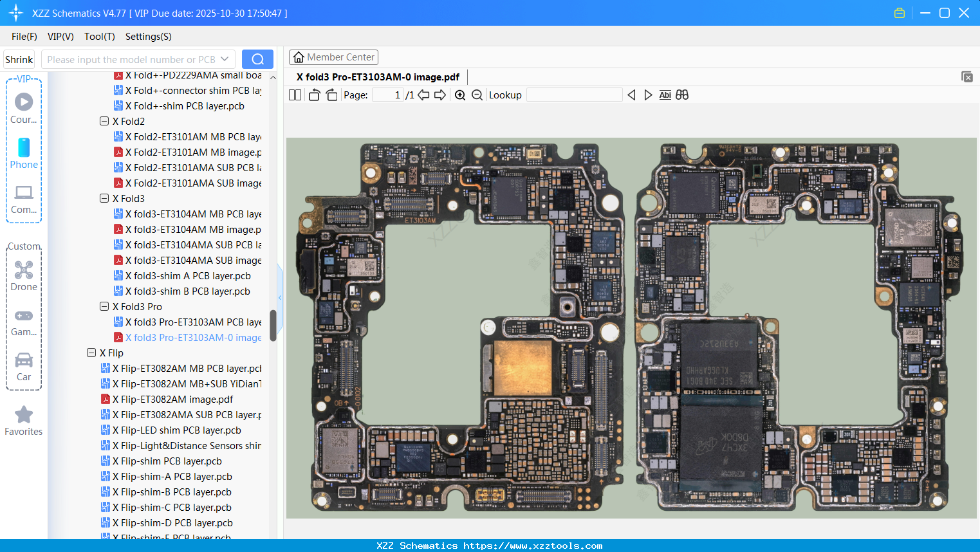Go to the previous page arrow
The height and width of the screenshot is (552, 980).
click(423, 95)
